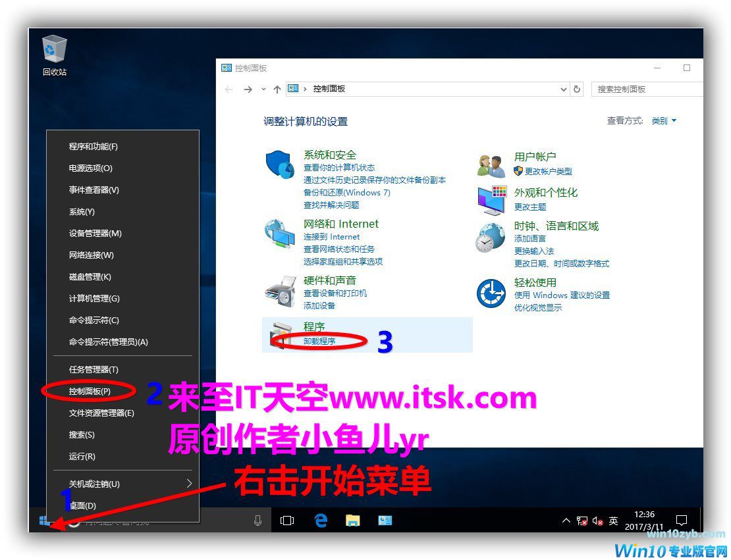Click the Search Control Panel box
731x560 pixels.
tap(647, 89)
